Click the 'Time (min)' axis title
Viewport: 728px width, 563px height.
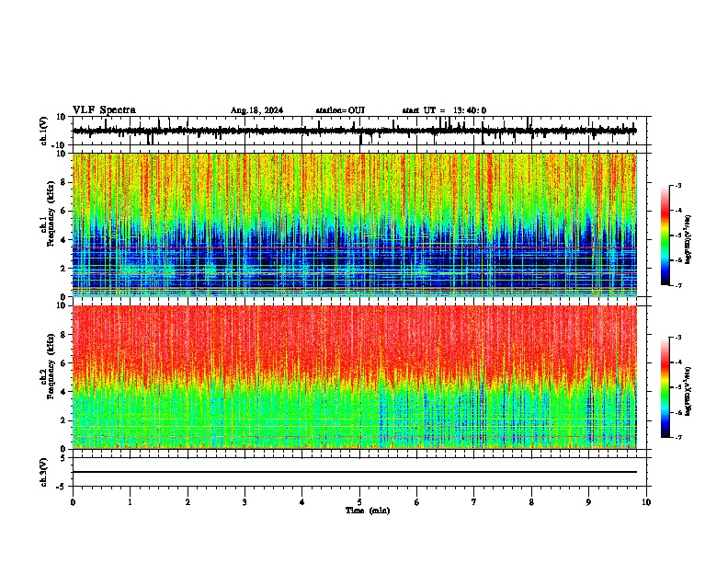(368, 511)
